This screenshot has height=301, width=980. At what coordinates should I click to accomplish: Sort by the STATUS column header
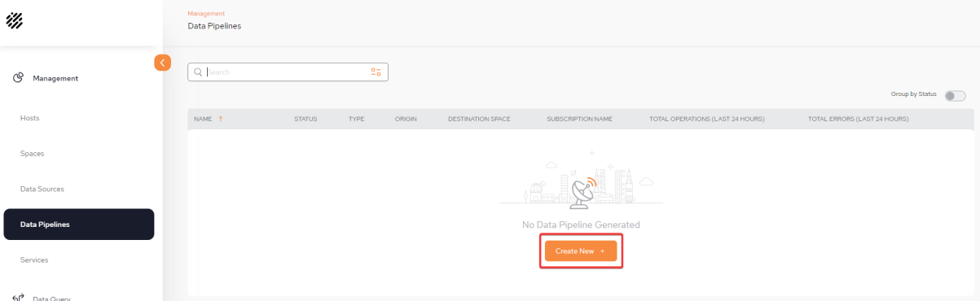click(x=305, y=119)
